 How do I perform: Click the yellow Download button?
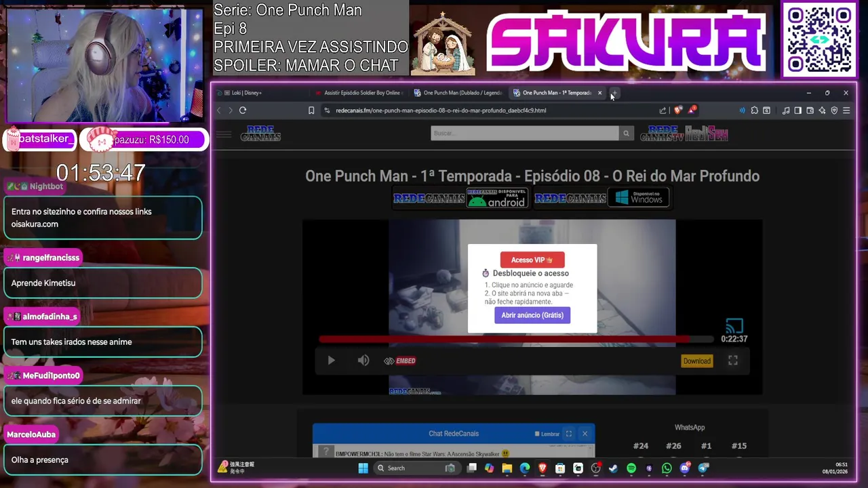click(x=696, y=361)
